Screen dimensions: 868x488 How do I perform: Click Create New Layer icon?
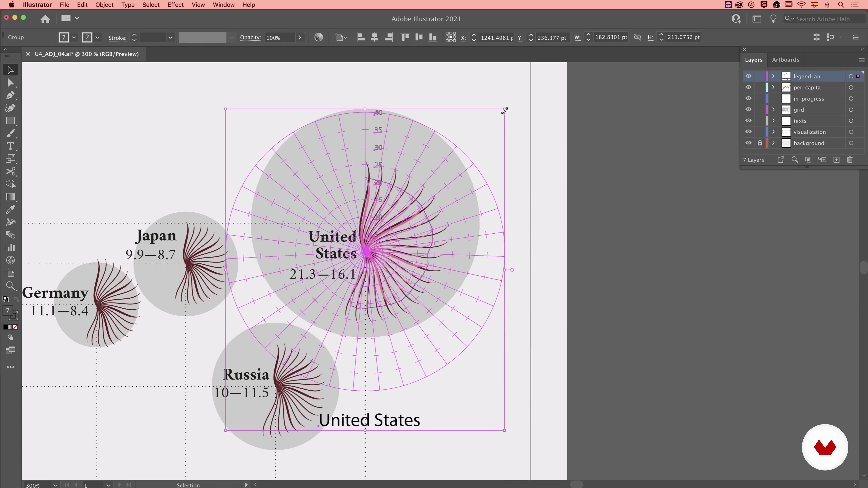[836, 160]
